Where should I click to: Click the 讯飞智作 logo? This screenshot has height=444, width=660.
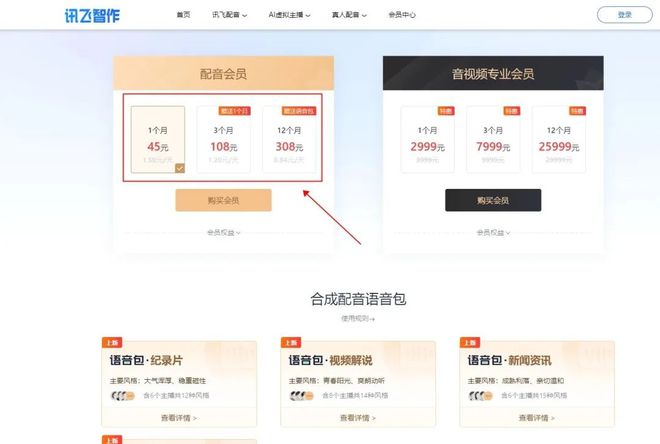(92, 16)
